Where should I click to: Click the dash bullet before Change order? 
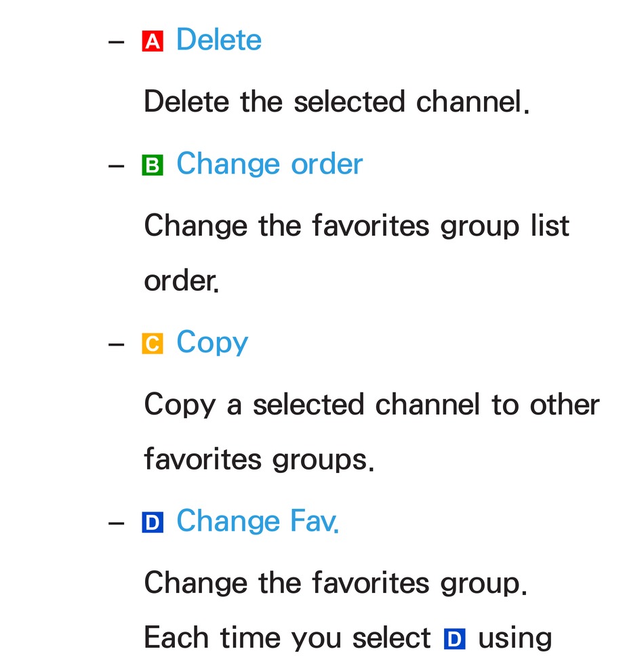[116, 166]
